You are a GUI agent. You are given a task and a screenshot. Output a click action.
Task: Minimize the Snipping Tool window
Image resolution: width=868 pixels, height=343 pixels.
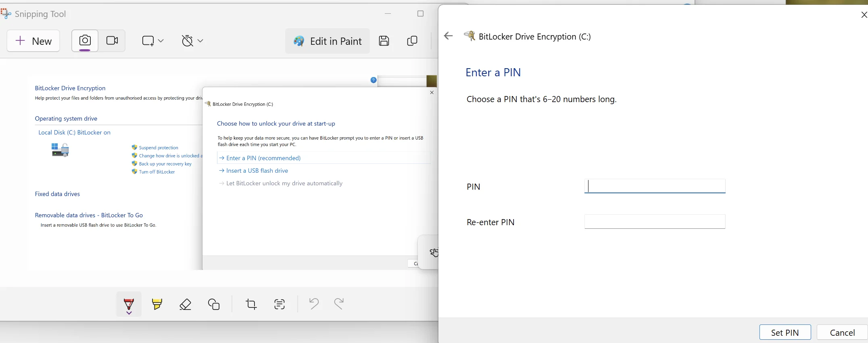pos(388,14)
